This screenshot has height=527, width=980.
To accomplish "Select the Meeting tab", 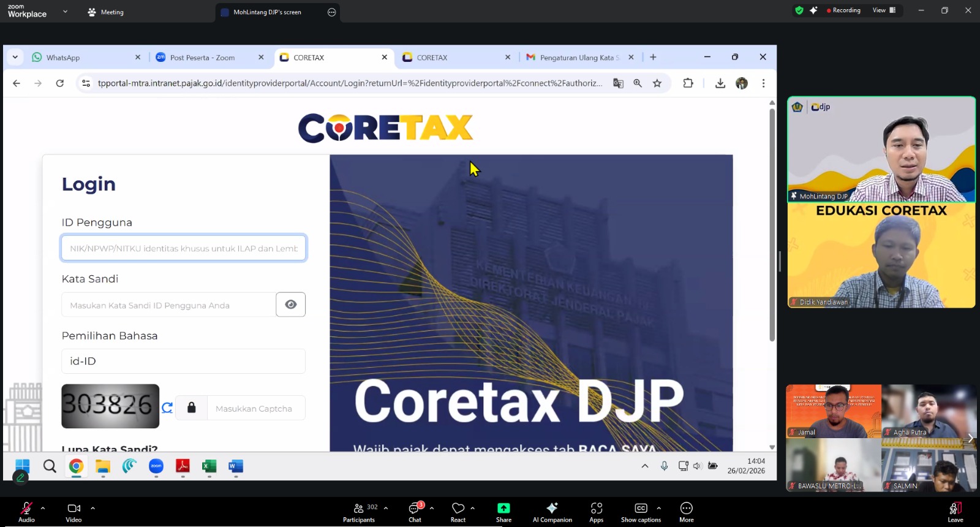I will click(x=106, y=12).
